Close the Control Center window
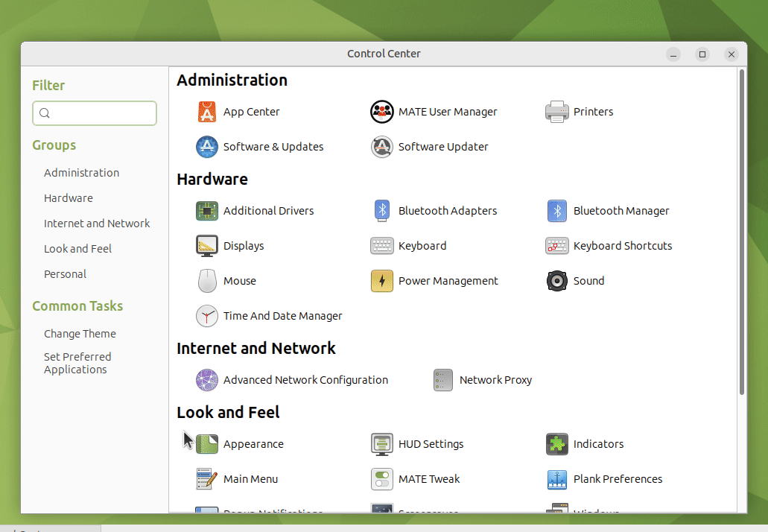This screenshot has width=768, height=532. (x=731, y=54)
